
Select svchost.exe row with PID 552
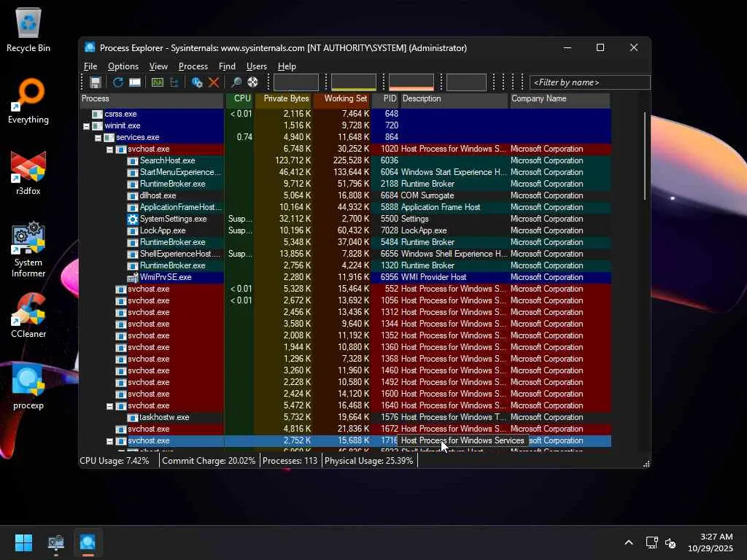coord(345,289)
